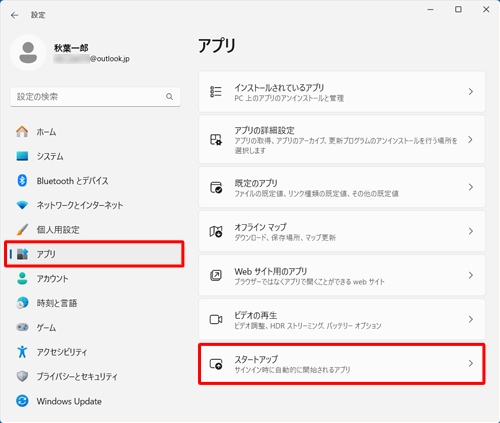The image size is (500, 423).
Task: Expand インストールされているアプリ chevron
Action: (x=471, y=92)
